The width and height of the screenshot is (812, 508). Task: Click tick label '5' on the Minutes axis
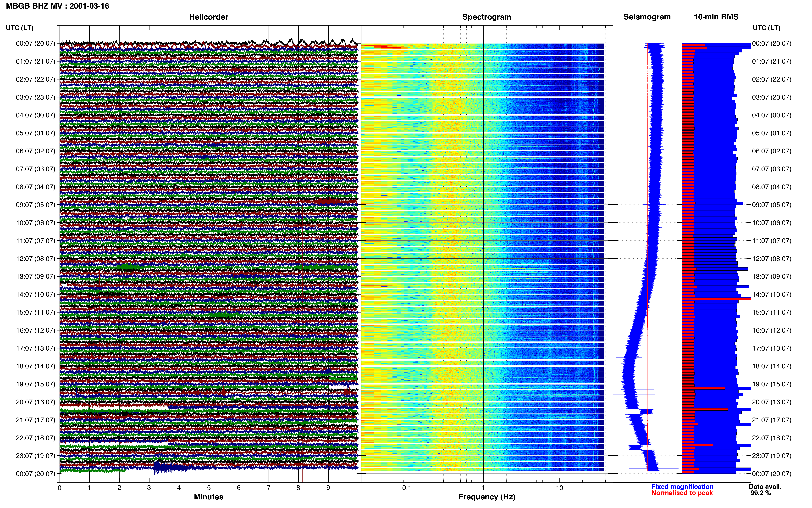click(x=209, y=488)
